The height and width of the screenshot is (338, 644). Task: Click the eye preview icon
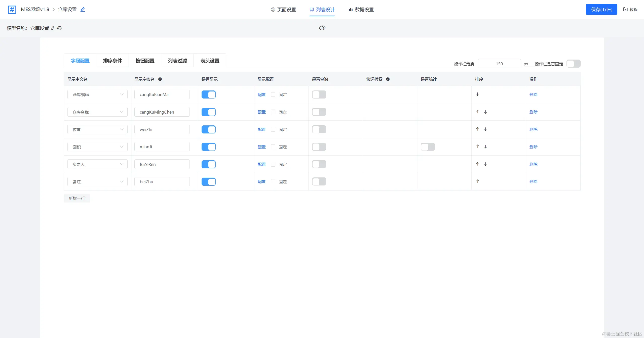pyautogui.click(x=322, y=28)
